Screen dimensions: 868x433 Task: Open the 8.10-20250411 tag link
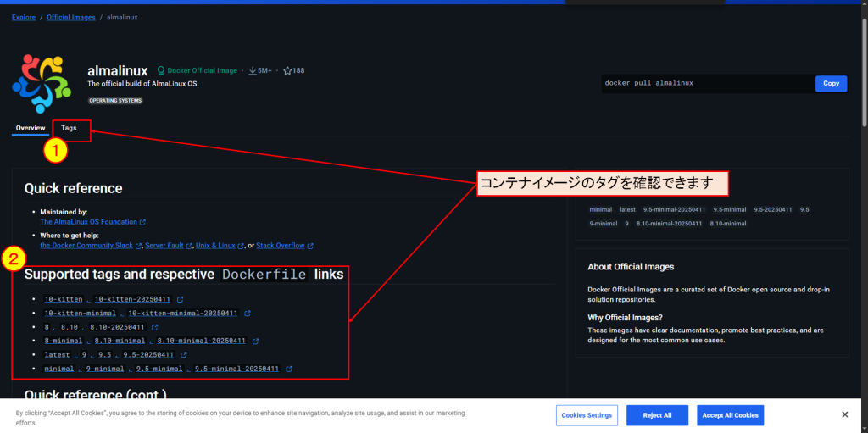(x=117, y=327)
